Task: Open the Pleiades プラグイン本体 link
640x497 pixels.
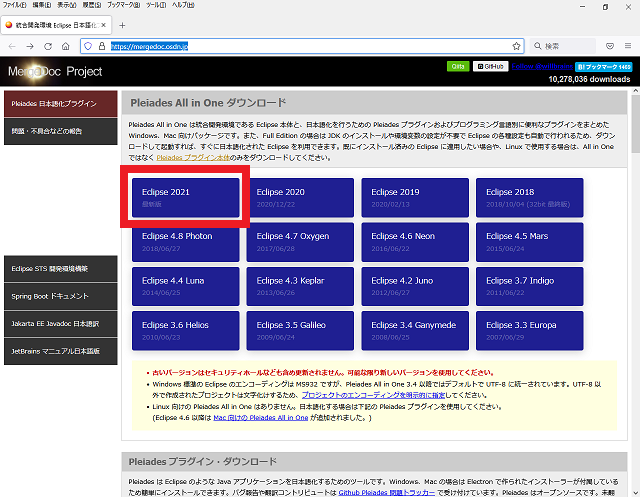Action: point(193,158)
